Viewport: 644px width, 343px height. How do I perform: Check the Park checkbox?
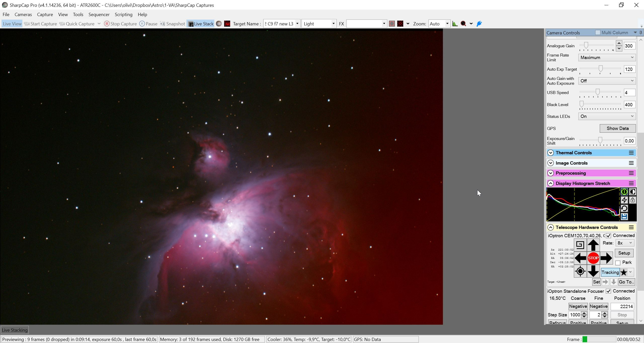coord(618,263)
